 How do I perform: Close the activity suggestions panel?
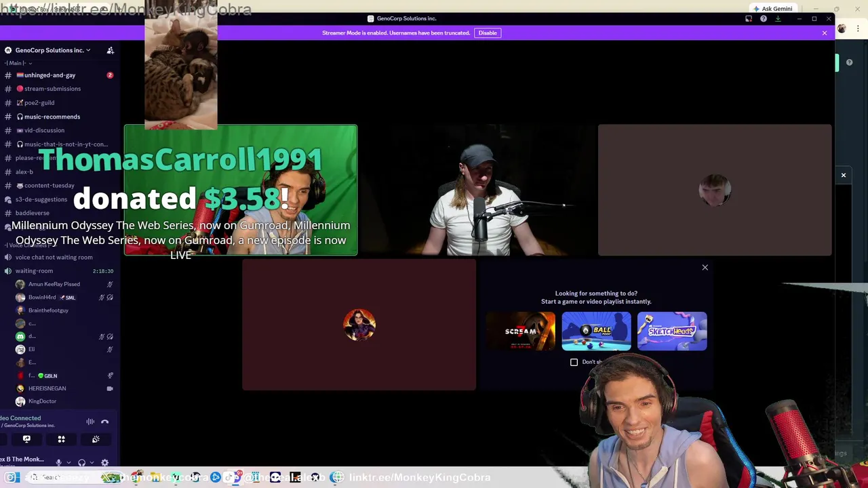705,268
